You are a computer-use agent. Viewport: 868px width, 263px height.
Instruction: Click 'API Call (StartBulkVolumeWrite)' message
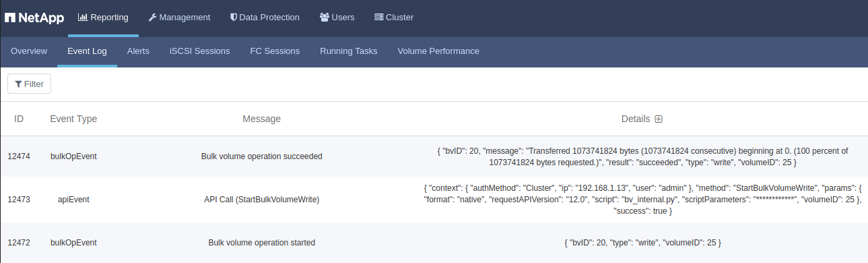click(261, 200)
